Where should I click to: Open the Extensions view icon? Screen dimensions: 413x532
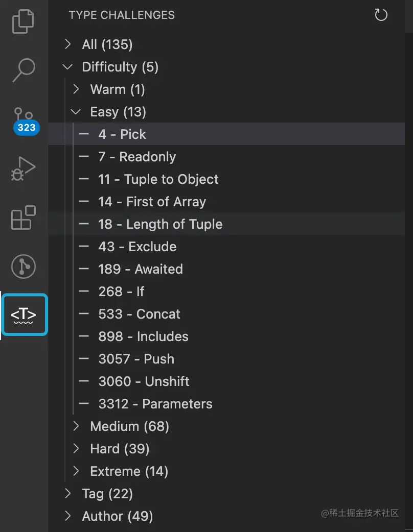(24, 217)
